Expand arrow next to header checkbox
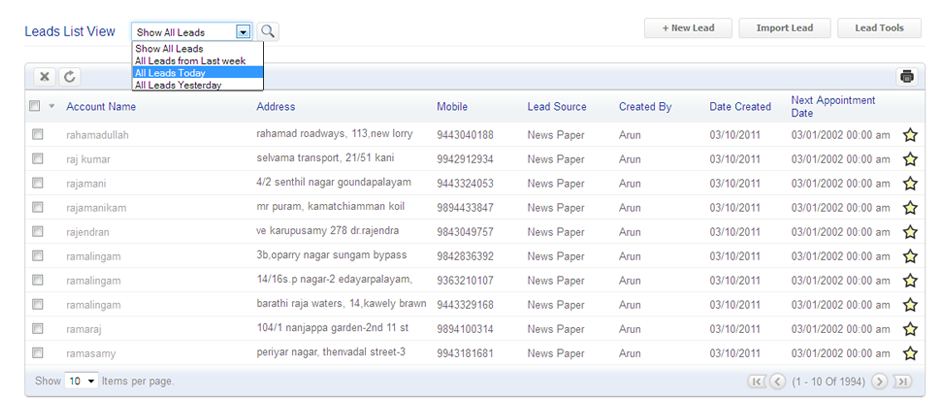The width and height of the screenshot is (950, 420). (x=51, y=107)
